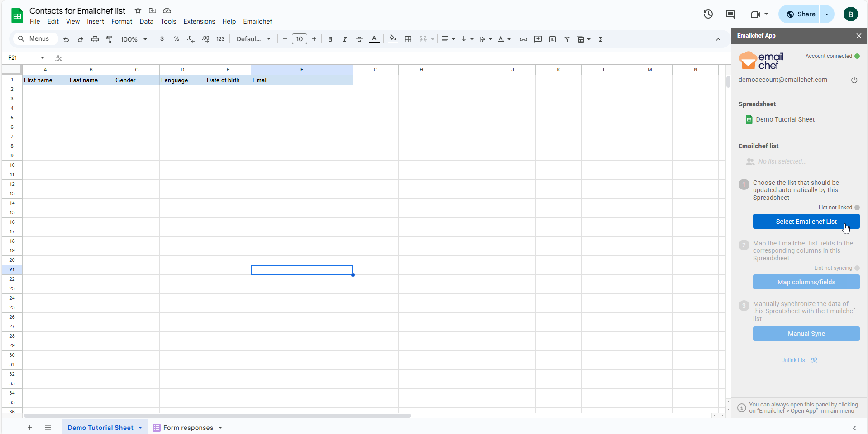868x434 pixels.
Task: Open the borders tool
Action: [x=408, y=39]
